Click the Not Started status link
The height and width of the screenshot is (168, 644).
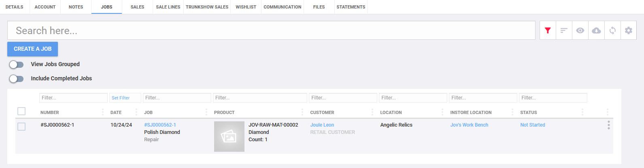click(x=533, y=125)
